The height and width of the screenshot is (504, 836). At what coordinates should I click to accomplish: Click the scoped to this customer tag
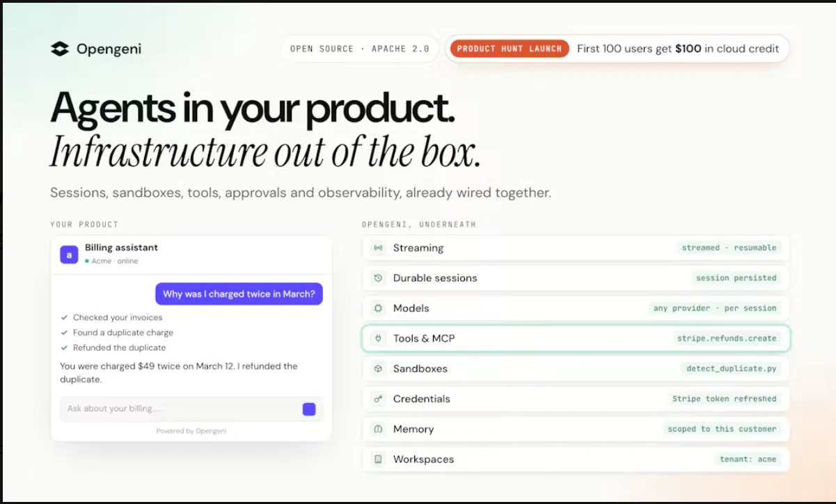(x=722, y=430)
